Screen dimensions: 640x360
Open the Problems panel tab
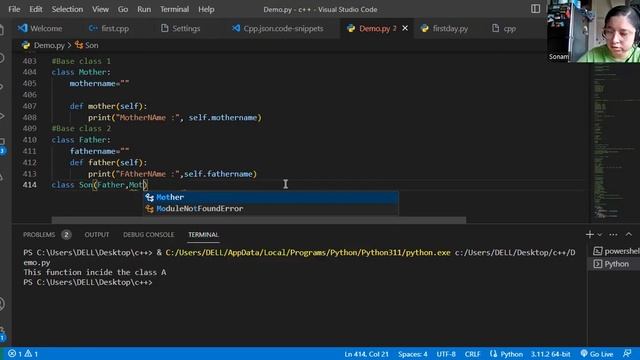39,235
